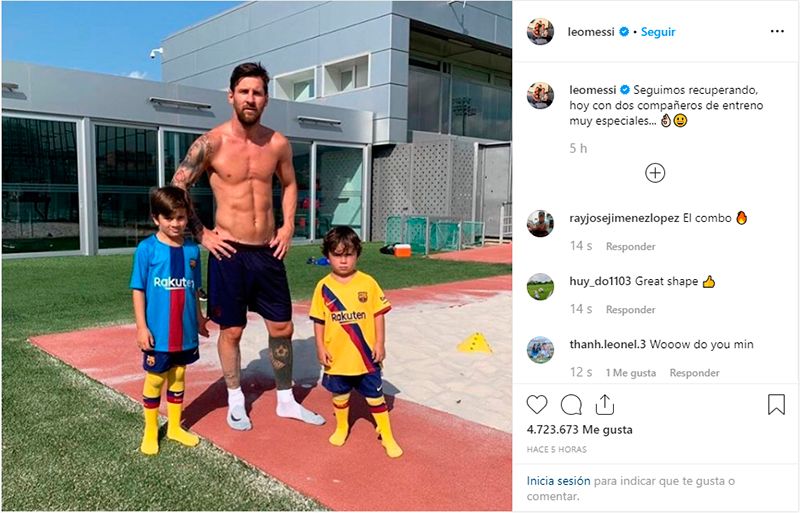
Task: Open huy_do1103 profile avatar
Action: [540, 286]
